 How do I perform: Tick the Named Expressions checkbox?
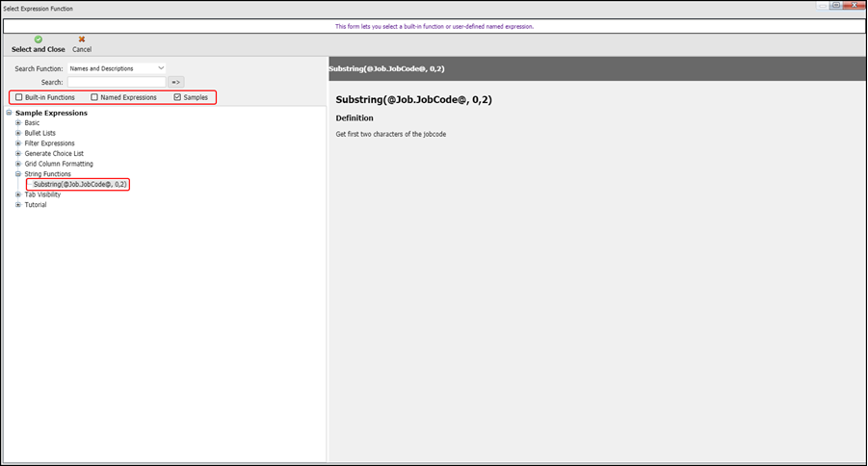click(94, 97)
